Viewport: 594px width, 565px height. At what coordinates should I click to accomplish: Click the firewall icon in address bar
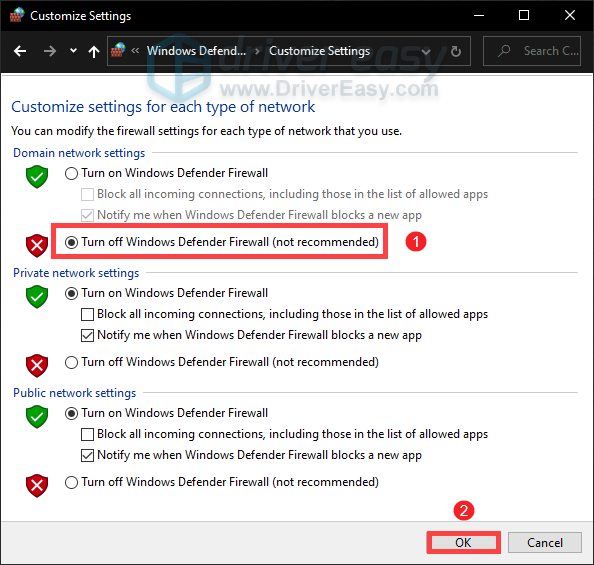[118, 50]
